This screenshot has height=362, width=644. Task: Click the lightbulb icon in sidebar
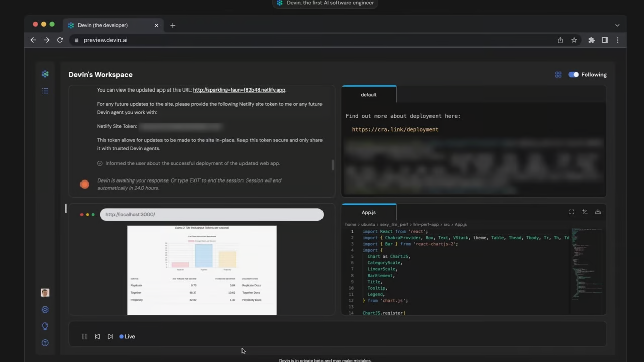click(45, 326)
